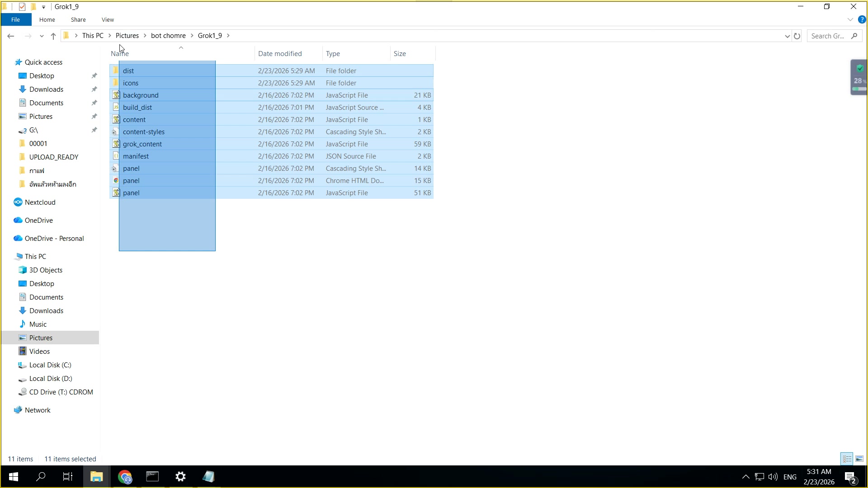Switch to details view layout
Image resolution: width=868 pixels, height=488 pixels.
847,459
